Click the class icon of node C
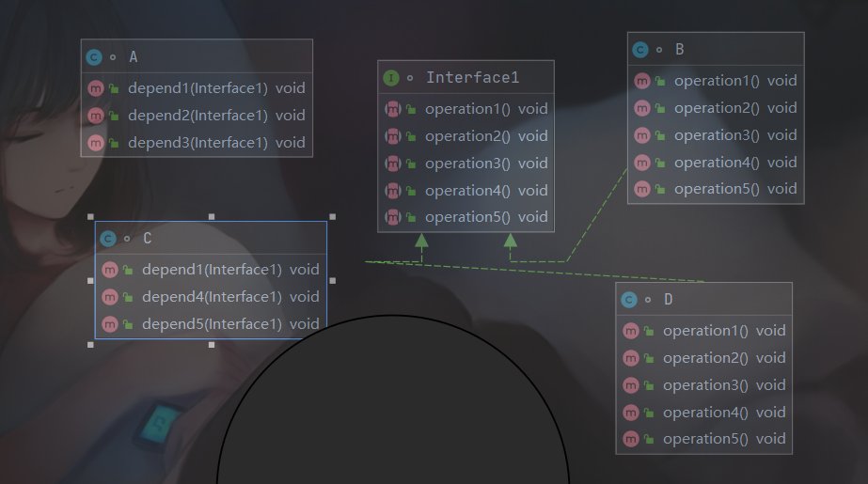868x484 pixels. coord(108,239)
